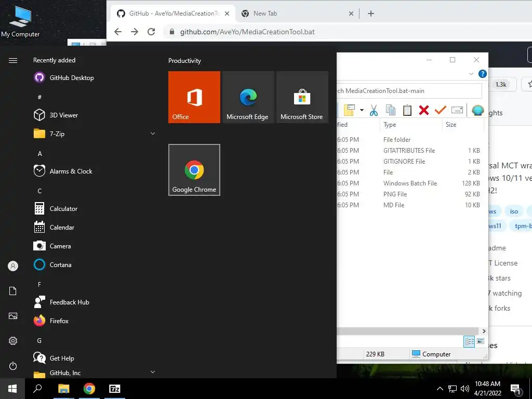Image resolution: width=532 pixels, height=399 pixels.
Task: Click horizontal scrollbar right arrow
Action: click(484, 331)
